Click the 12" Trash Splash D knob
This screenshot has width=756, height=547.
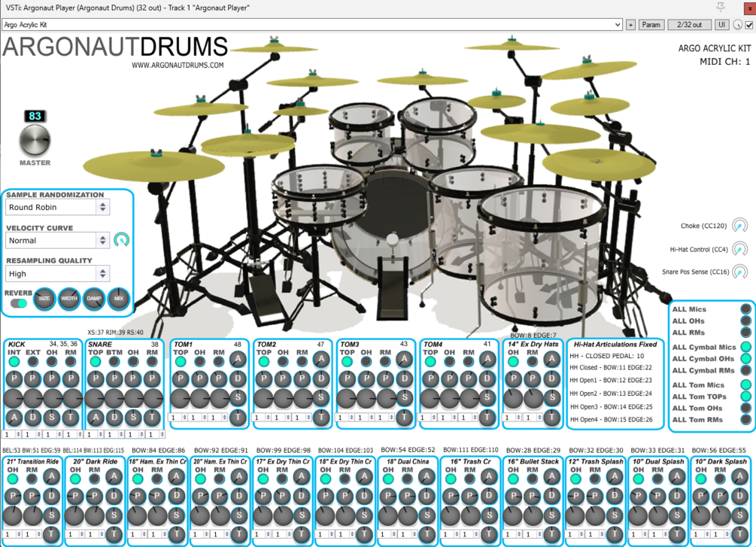615,496
